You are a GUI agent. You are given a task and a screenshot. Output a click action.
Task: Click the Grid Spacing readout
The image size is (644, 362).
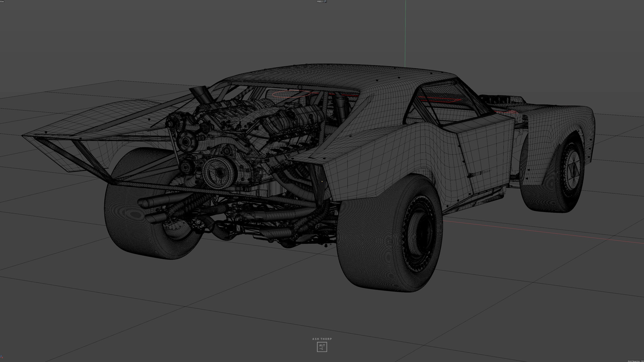635,361
